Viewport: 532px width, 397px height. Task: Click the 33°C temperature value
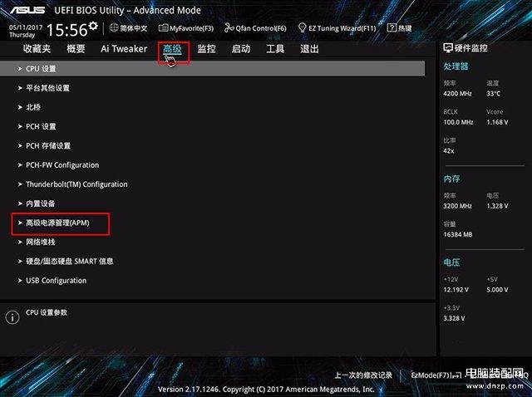493,94
